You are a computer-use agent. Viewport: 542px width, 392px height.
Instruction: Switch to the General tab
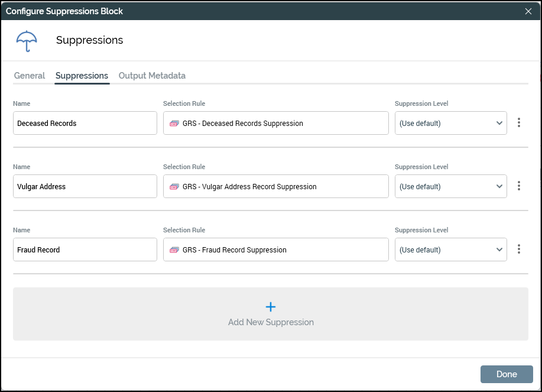tap(30, 76)
